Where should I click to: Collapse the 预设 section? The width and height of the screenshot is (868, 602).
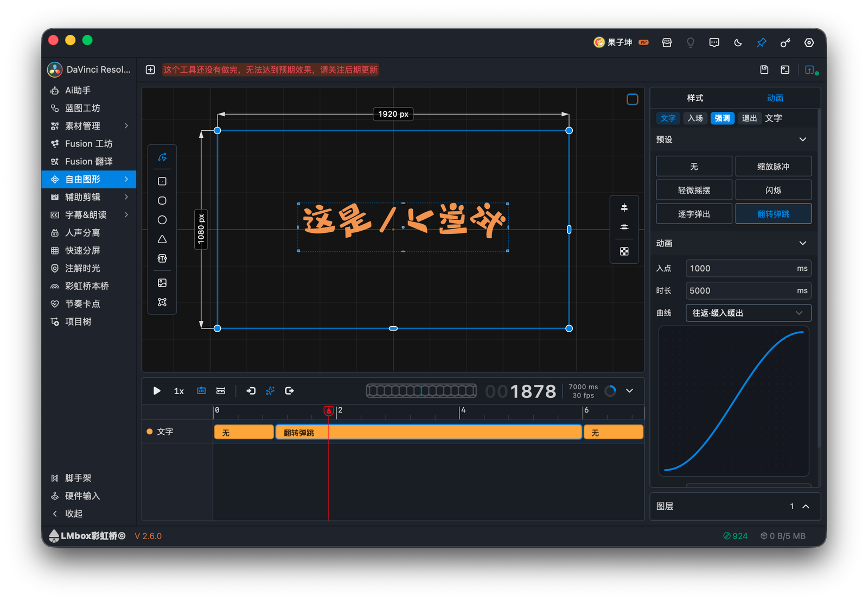[x=803, y=140]
